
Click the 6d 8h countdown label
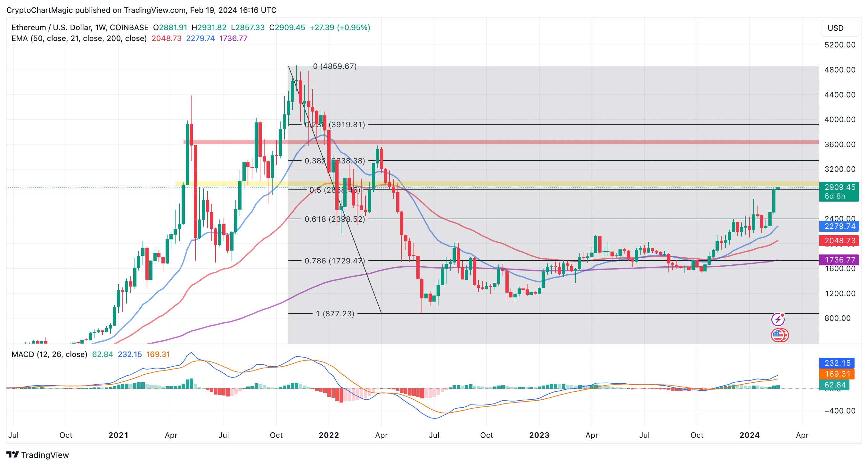click(835, 196)
